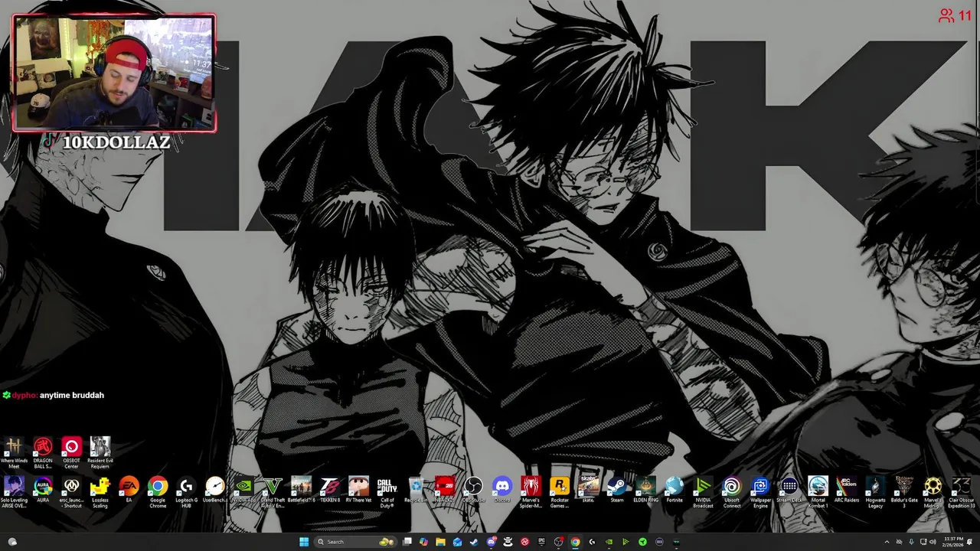Select the Discord desktop icon
This screenshot has width=980, height=551.
pyautogui.click(x=502, y=491)
